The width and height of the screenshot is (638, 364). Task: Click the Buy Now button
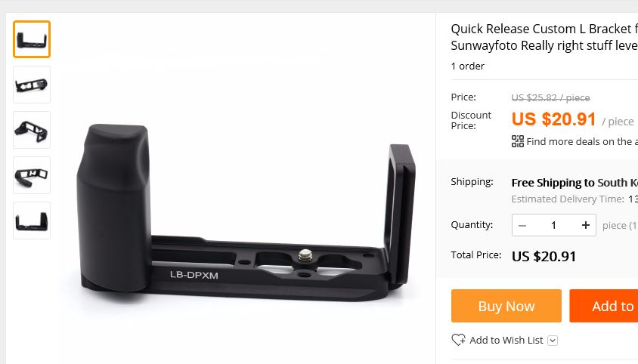click(506, 306)
